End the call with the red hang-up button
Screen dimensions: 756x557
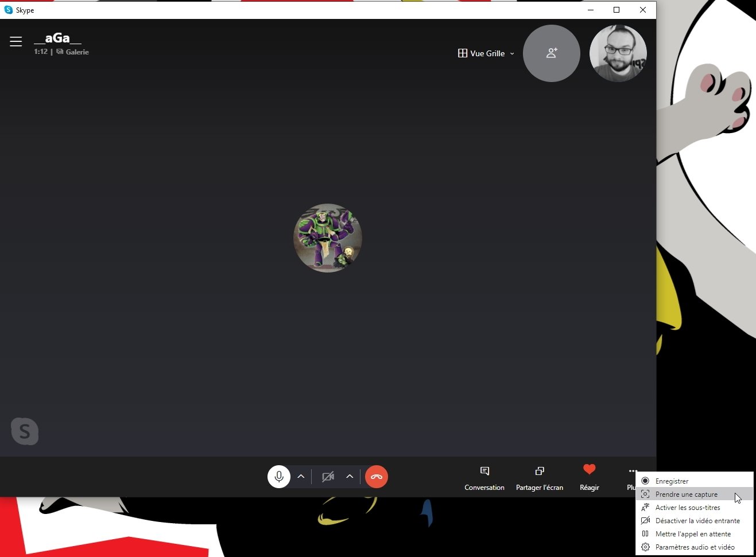(x=377, y=477)
